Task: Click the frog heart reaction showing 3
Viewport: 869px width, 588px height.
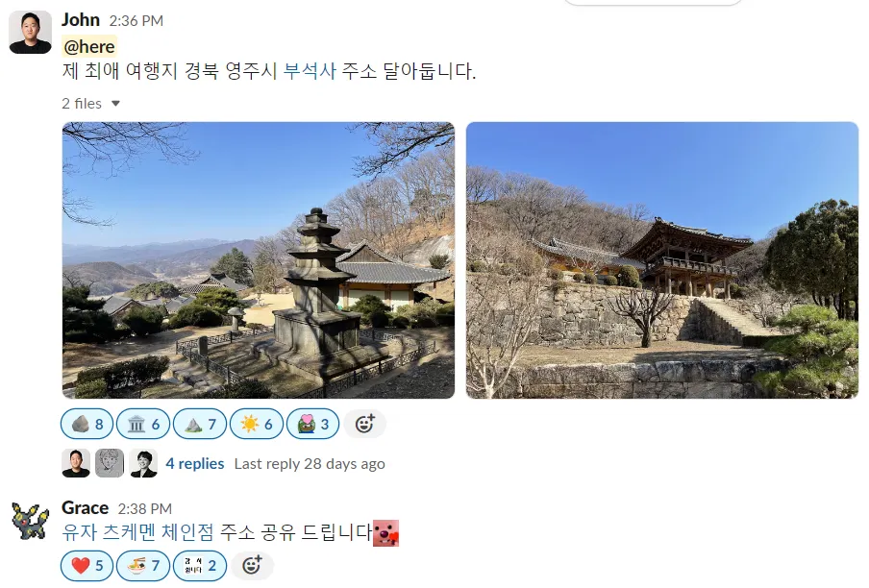Action: 313,424
